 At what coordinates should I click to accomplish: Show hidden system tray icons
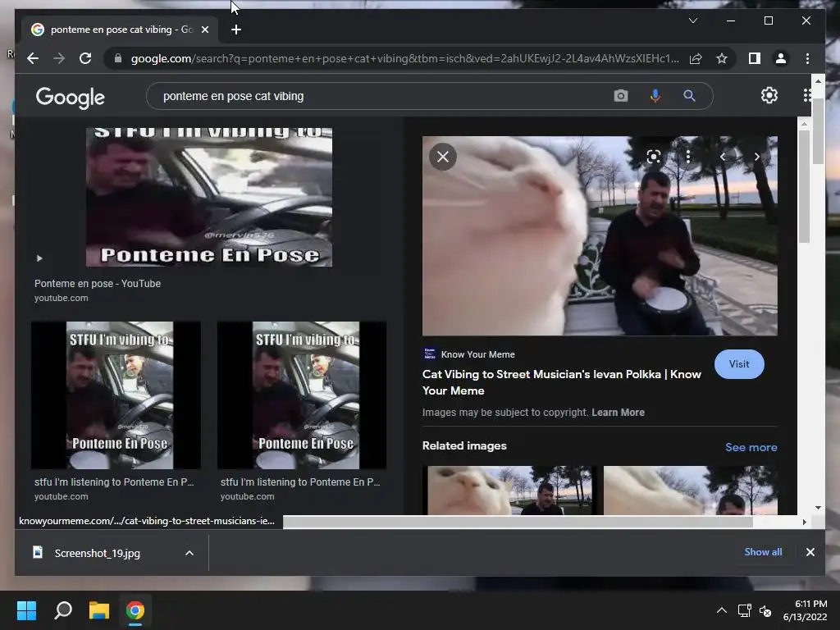(722, 610)
